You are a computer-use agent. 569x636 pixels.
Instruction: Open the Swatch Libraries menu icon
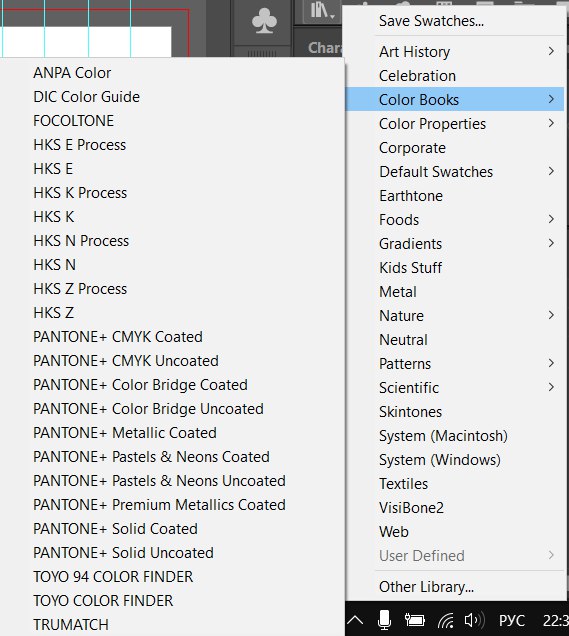click(322, 11)
